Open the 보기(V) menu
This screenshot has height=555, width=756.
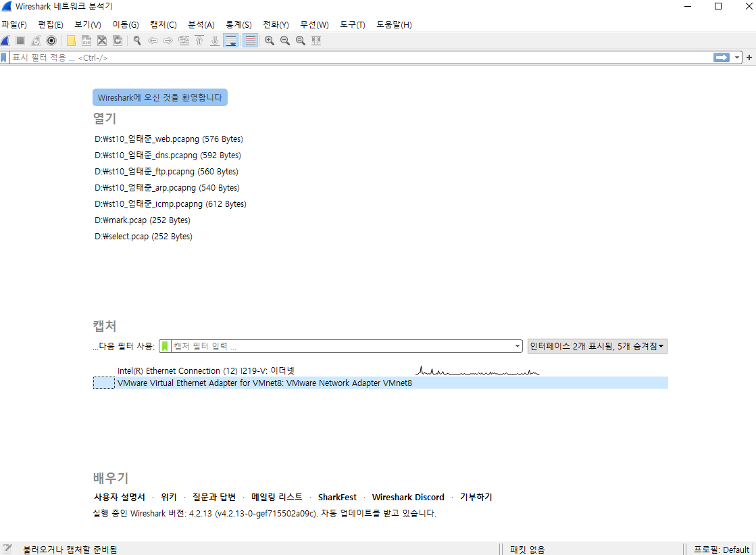(x=88, y=24)
